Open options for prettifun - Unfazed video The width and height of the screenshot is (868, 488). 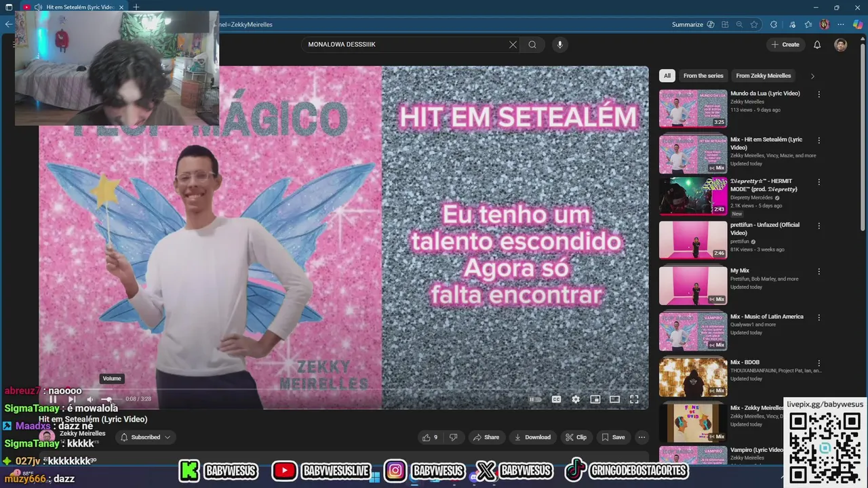tap(819, 226)
